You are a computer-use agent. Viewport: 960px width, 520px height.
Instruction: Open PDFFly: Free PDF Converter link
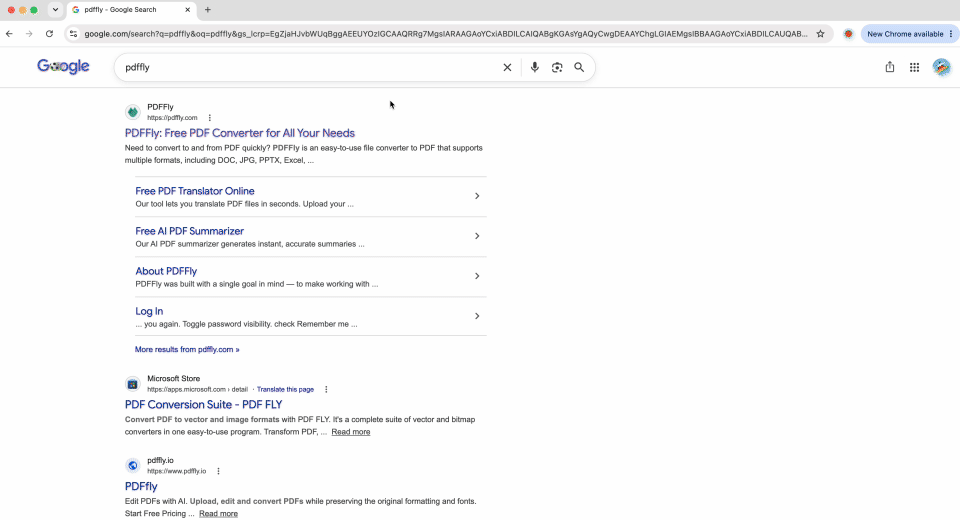coord(240,133)
